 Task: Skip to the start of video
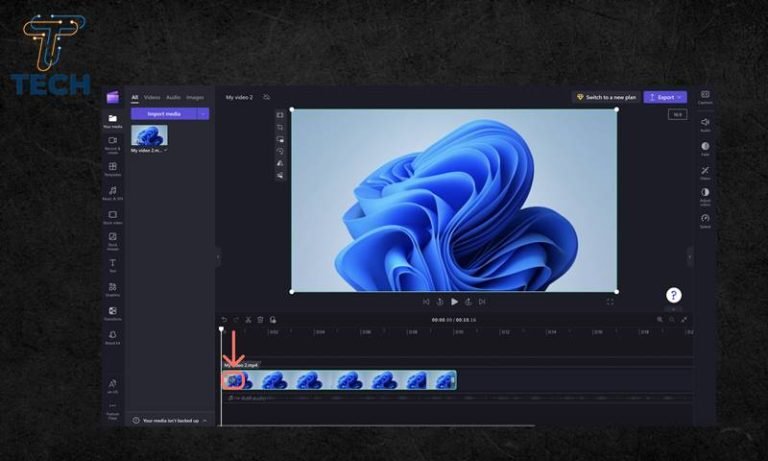(x=426, y=302)
